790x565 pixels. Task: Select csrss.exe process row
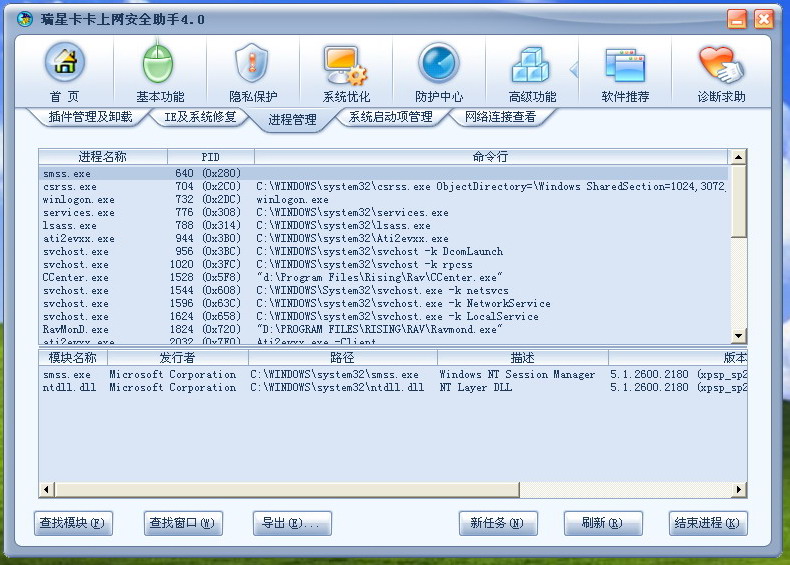[x=383, y=186]
